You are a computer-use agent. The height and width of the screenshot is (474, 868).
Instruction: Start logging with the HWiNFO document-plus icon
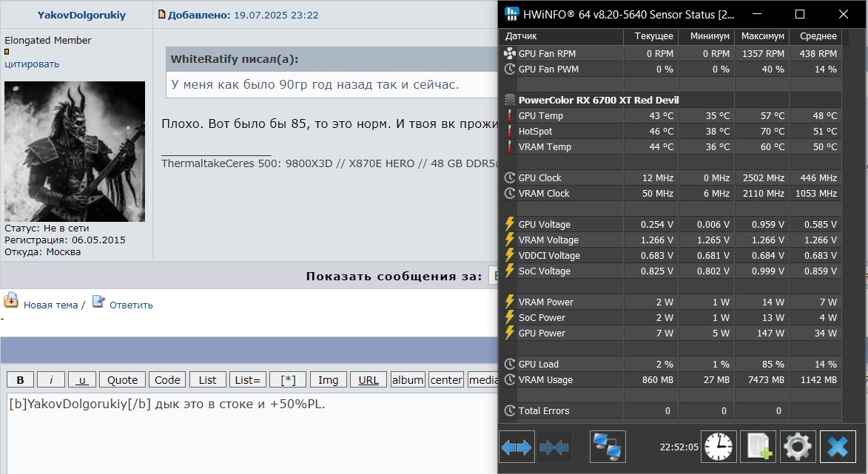(758, 447)
